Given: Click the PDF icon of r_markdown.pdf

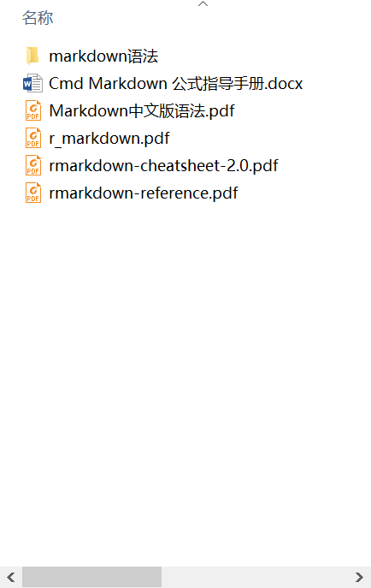Looking at the screenshot, I should pos(33,138).
